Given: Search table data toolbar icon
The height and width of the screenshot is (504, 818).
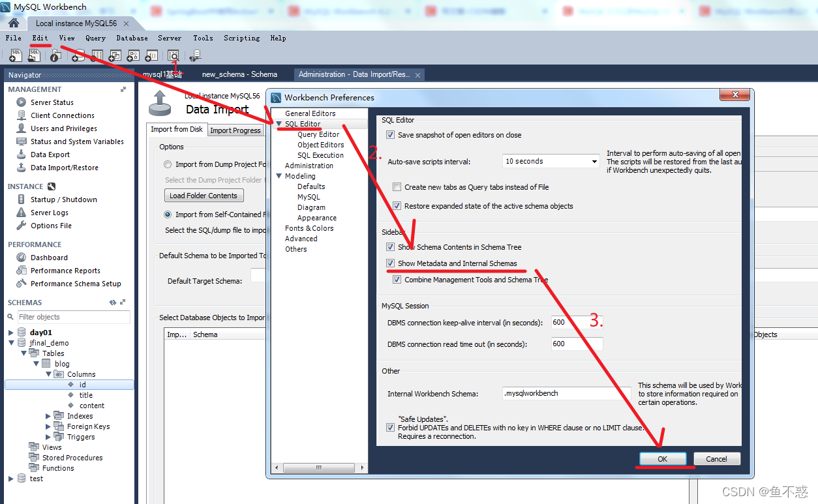Looking at the screenshot, I should click(x=173, y=56).
